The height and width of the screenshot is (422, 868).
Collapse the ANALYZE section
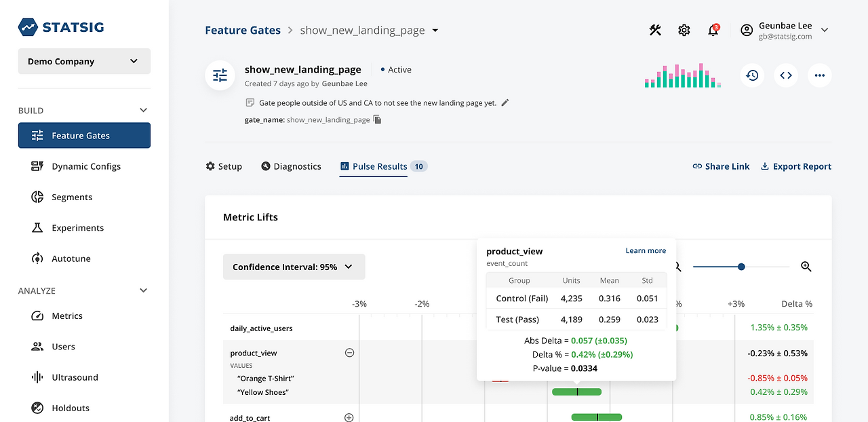pyautogui.click(x=143, y=290)
